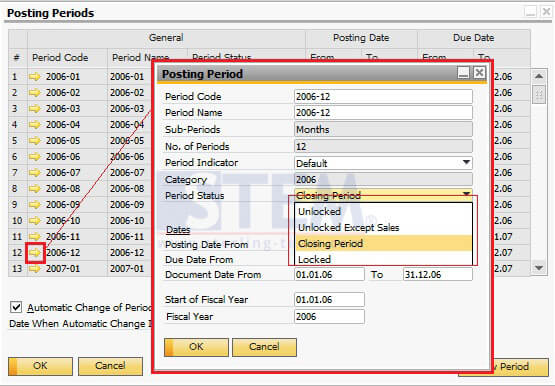Open link arrow for period 2006-01
555x386 pixels.
tap(35, 76)
